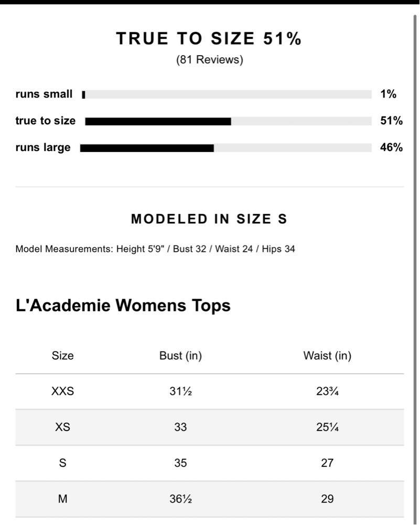Click the TRUE TO SIZE 51% heading
The width and height of the screenshot is (420, 525).
[209, 38]
